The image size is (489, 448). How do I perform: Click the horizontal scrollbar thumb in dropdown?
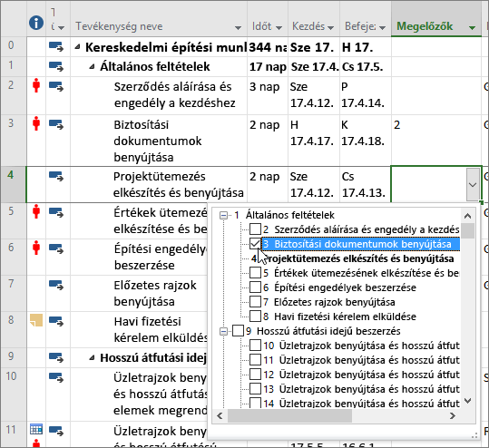(x=289, y=415)
